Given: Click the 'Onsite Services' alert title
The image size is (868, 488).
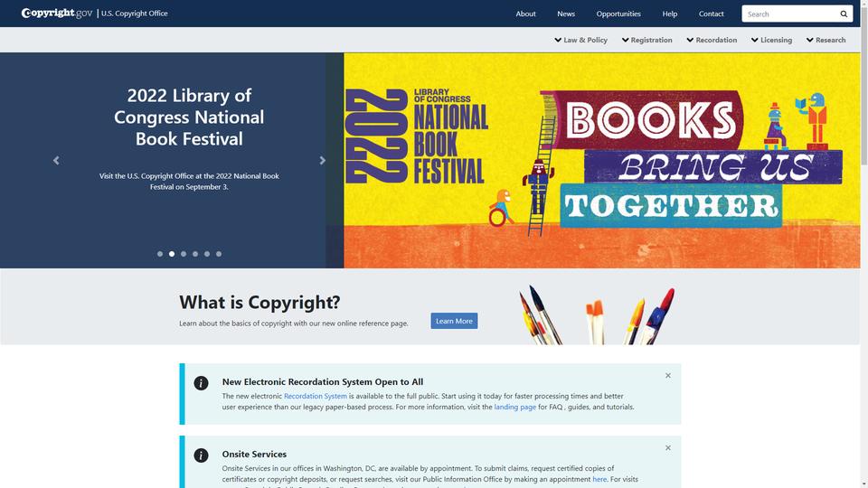Looking at the screenshot, I should (x=254, y=455).
